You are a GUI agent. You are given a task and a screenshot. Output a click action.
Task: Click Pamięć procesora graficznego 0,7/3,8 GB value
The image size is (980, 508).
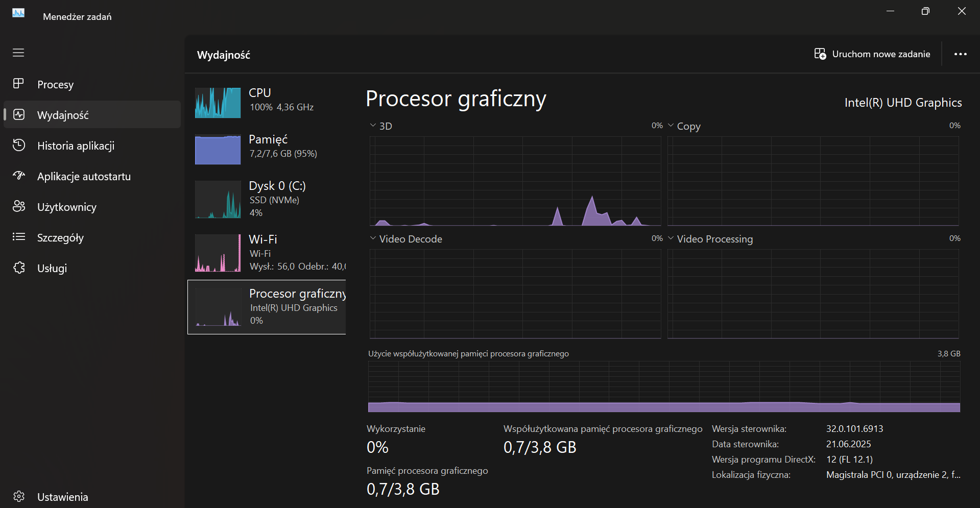[x=403, y=489]
